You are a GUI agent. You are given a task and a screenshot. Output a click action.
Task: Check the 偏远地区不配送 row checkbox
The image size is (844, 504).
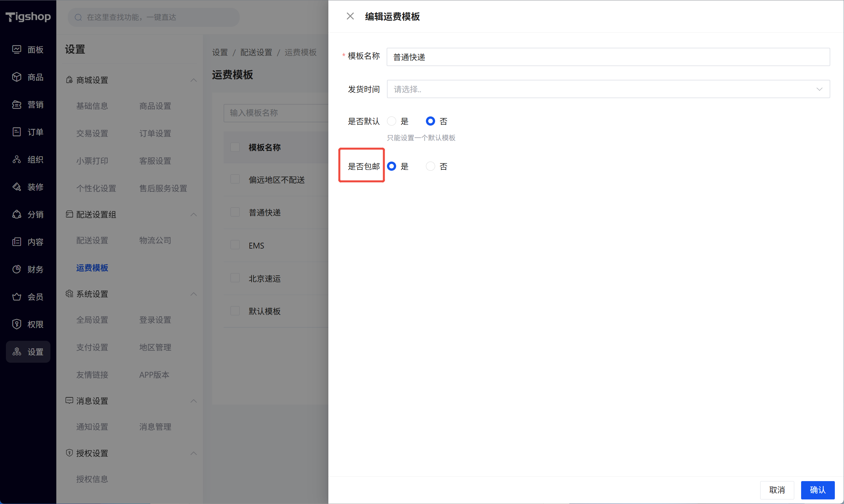(x=235, y=179)
